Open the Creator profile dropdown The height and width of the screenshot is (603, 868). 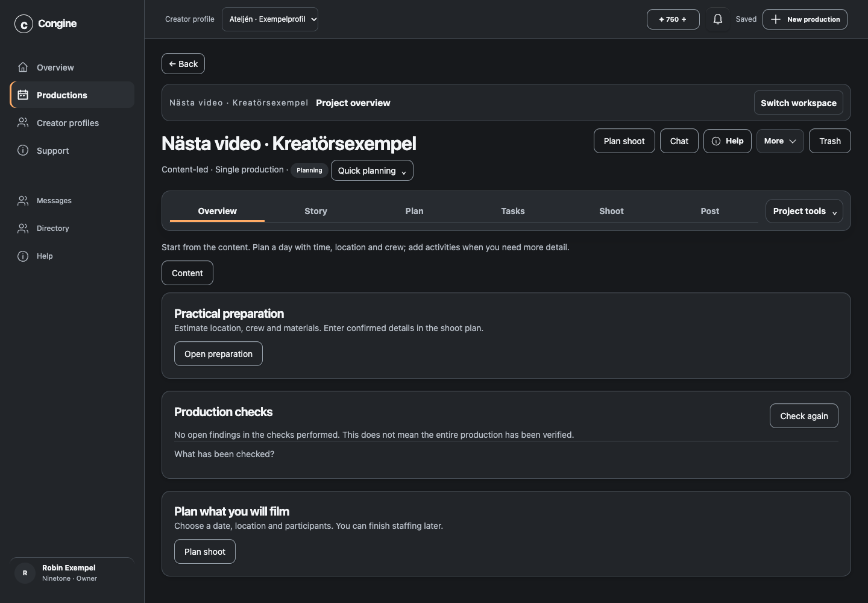point(270,19)
